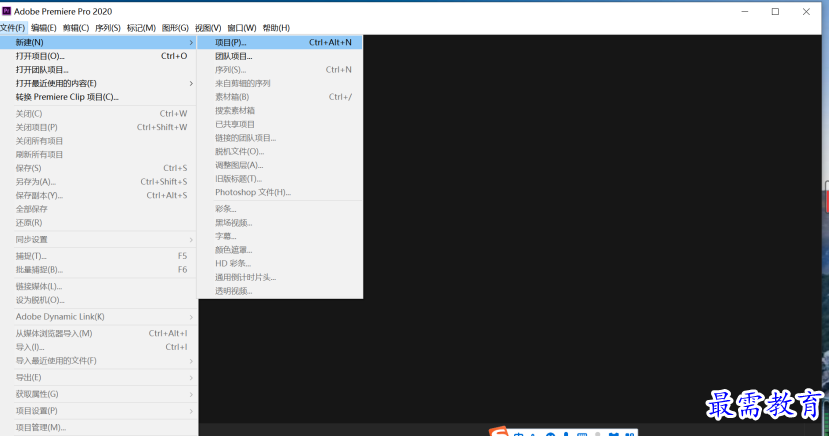Image resolution: width=830 pixels, height=436 pixels.
Task: Open the 视图(V) menu
Action: coord(208,28)
